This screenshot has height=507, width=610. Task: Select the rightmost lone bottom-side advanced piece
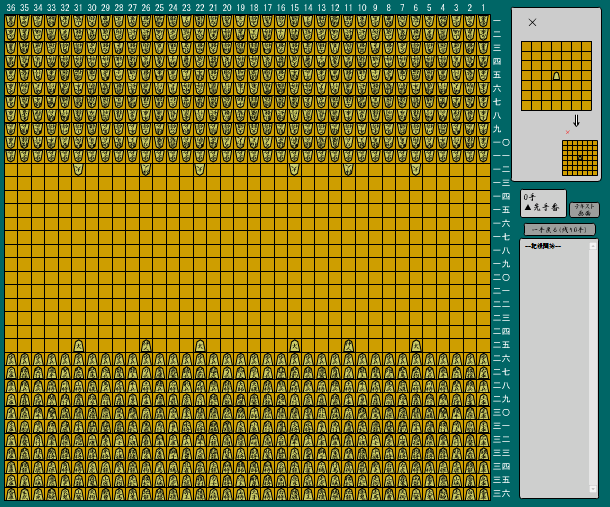415,345
